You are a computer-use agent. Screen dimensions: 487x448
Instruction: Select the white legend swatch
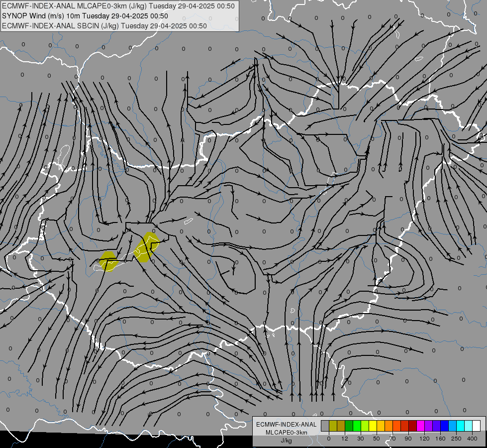[x=476, y=426]
